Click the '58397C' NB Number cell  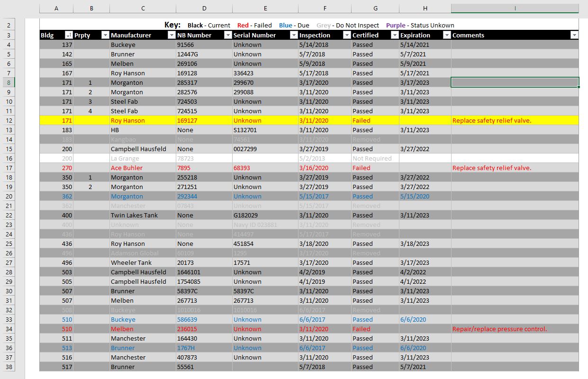pos(204,291)
